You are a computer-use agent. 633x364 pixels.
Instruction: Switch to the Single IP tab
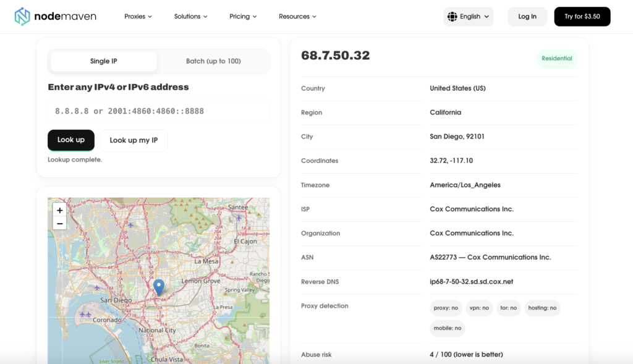104,61
